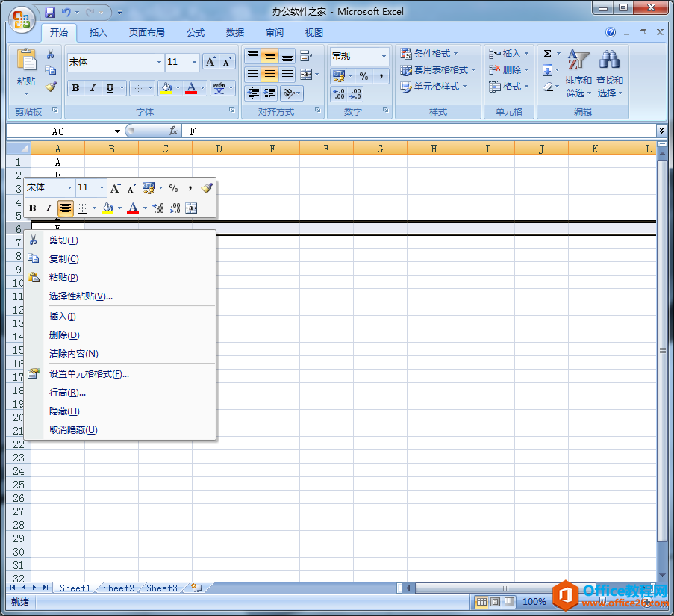Viewport: 674px width, 616px height.
Task: Switch to the 插入 ribbon tab
Action: pyautogui.click(x=98, y=33)
